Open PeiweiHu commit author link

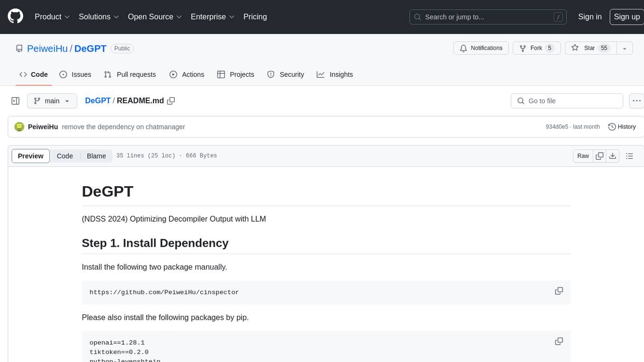point(43,127)
